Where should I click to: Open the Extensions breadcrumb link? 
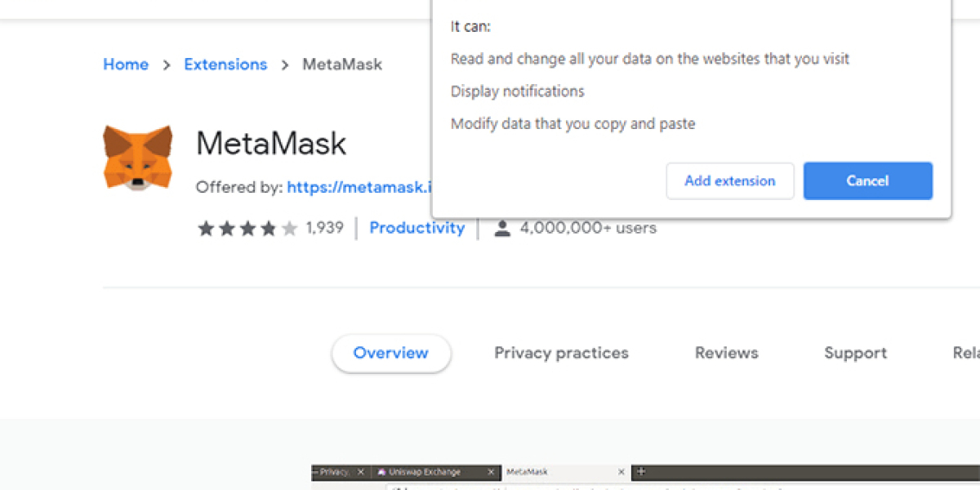point(225,64)
